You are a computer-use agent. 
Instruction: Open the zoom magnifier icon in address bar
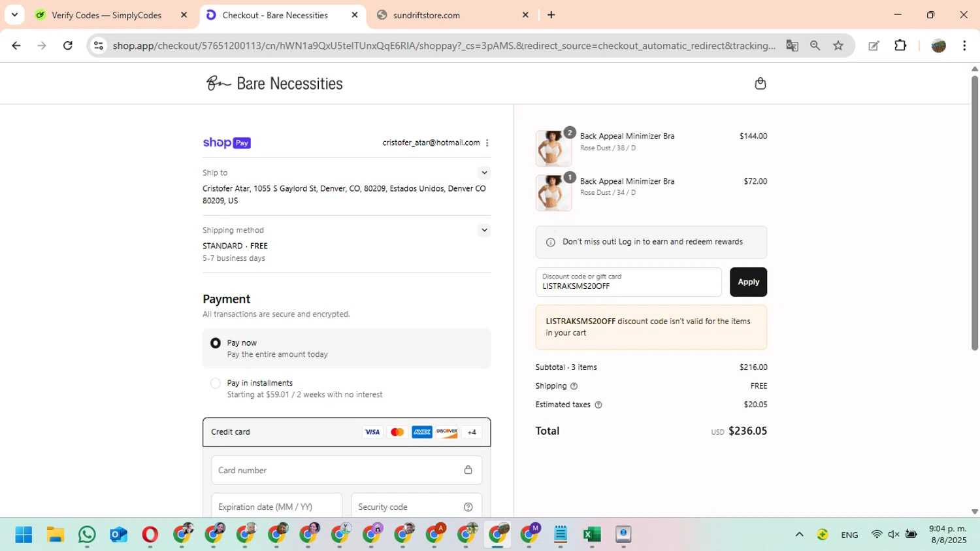tap(815, 46)
